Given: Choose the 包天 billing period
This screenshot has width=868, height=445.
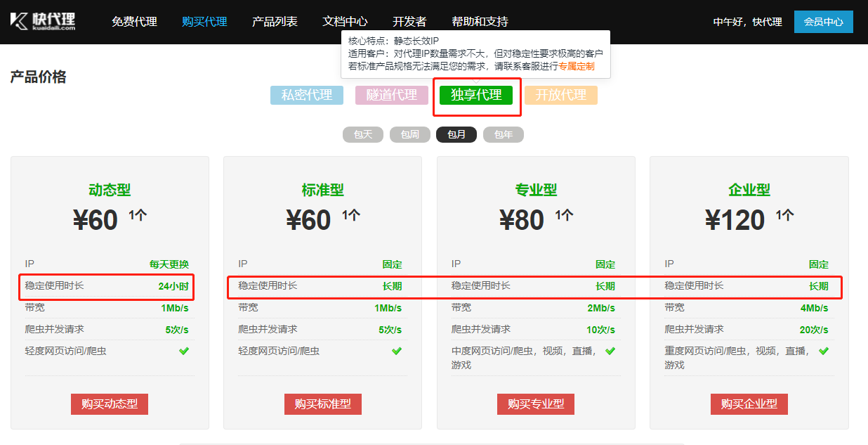Looking at the screenshot, I should click(x=363, y=134).
